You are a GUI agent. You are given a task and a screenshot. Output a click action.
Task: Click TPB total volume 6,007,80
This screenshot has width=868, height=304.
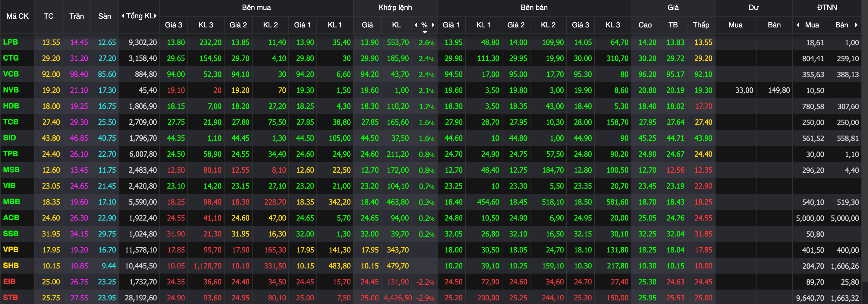pos(143,154)
